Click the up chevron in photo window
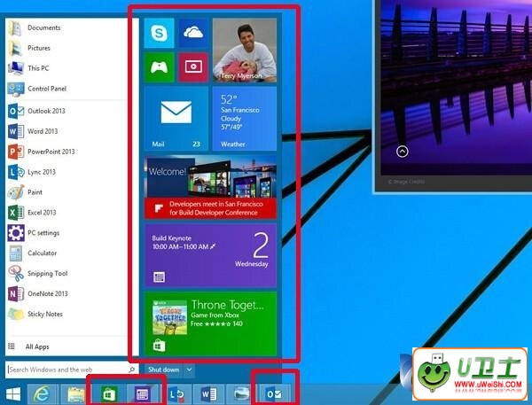532x405 pixels. (403, 152)
